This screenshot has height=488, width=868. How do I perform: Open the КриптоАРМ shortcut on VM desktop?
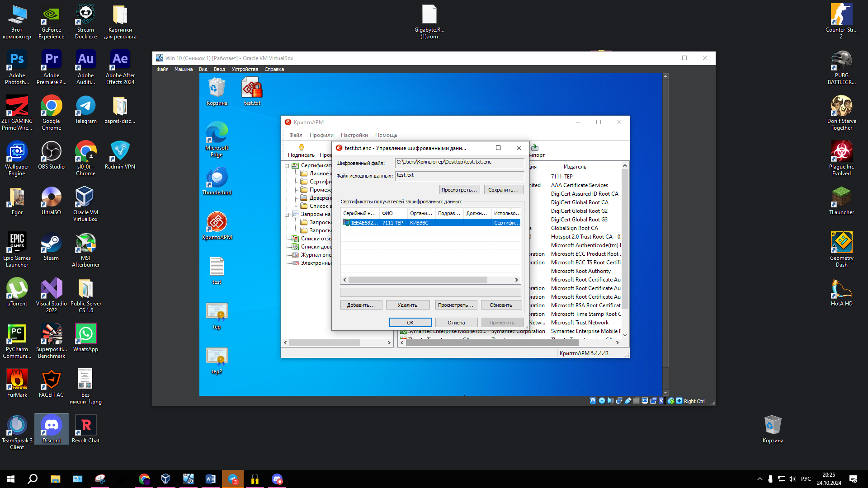click(217, 226)
